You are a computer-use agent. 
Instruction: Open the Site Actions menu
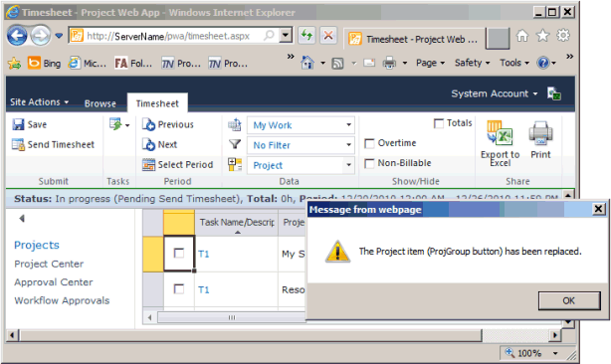[39, 102]
